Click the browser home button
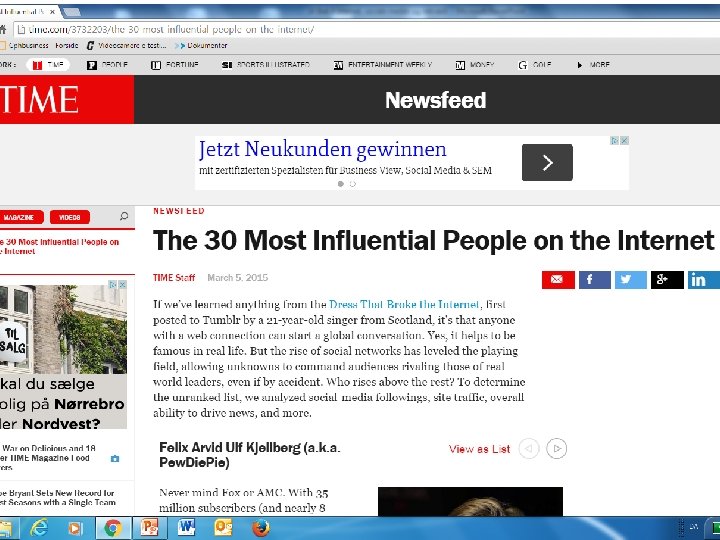 3,29
